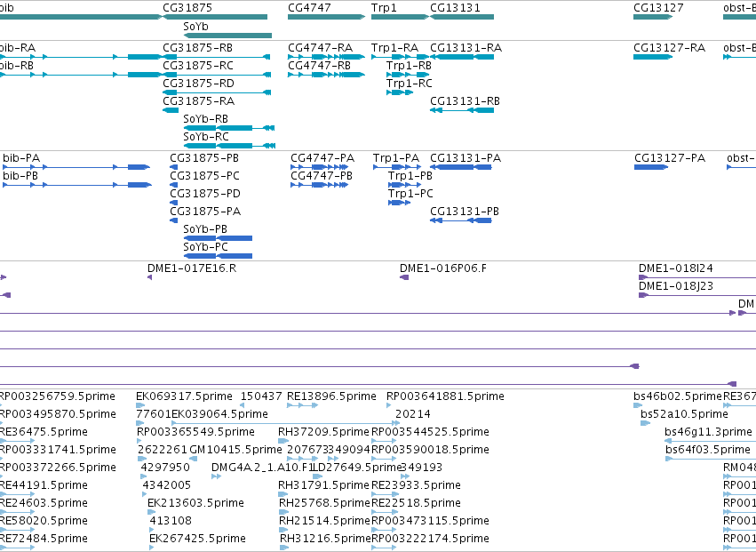
Task: Open the CG31875-PD protein entry
Action: pyautogui.click(x=205, y=194)
